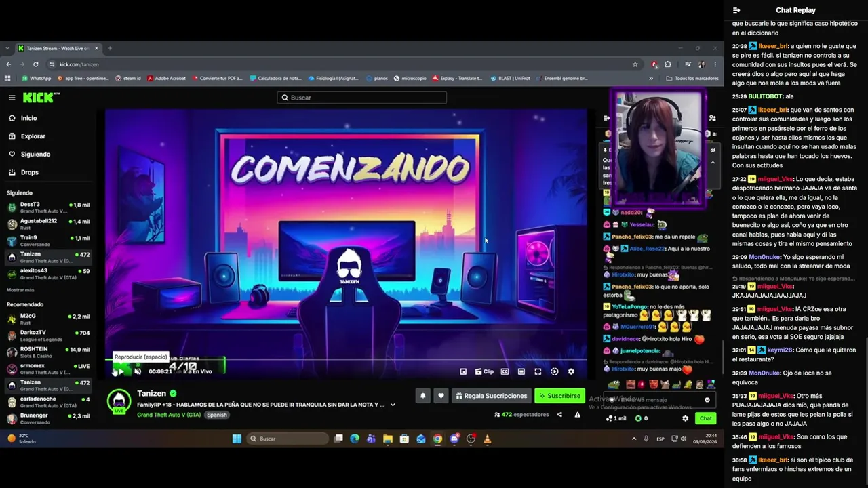This screenshot has width=868, height=488.
Task: Open the Tanizen channel avatar
Action: pyautogui.click(x=119, y=401)
